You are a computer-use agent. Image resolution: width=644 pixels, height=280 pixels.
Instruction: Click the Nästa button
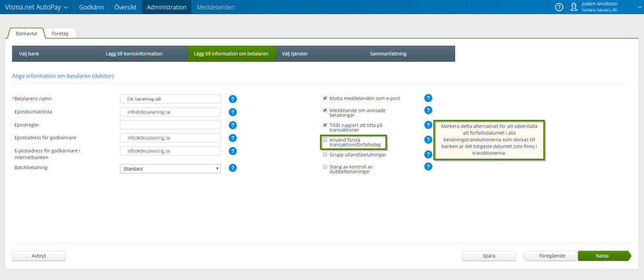pyautogui.click(x=604, y=255)
